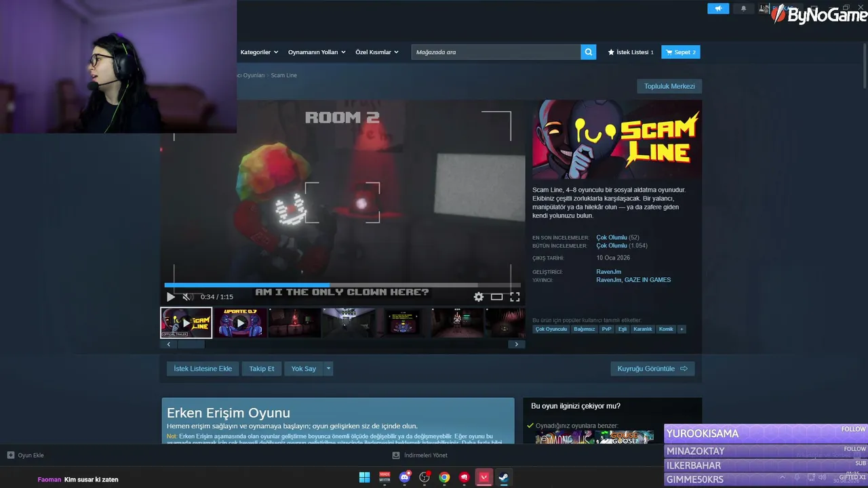Seek on the trailer progress bar

(342, 285)
